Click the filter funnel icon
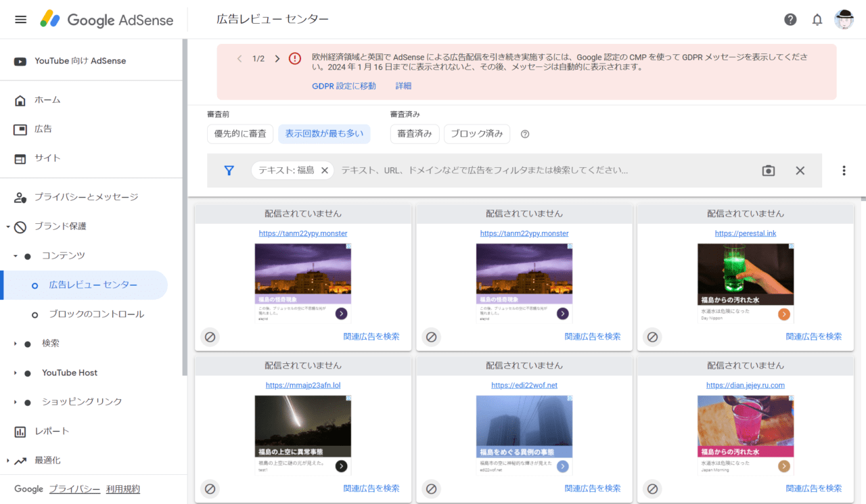This screenshot has width=866, height=504. coord(229,170)
